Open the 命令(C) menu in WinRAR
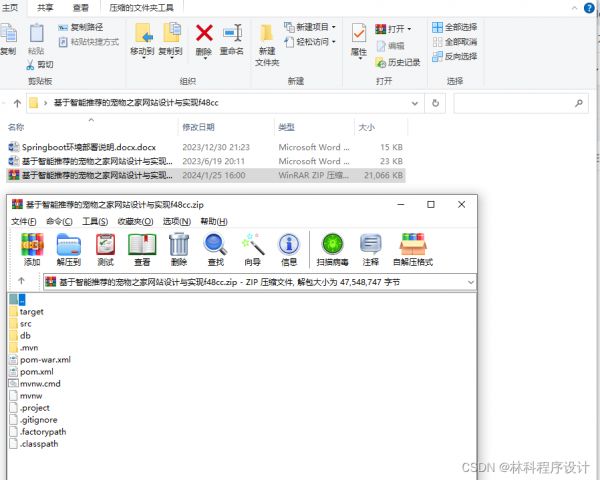The image size is (600, 480). tap(59, 221)
